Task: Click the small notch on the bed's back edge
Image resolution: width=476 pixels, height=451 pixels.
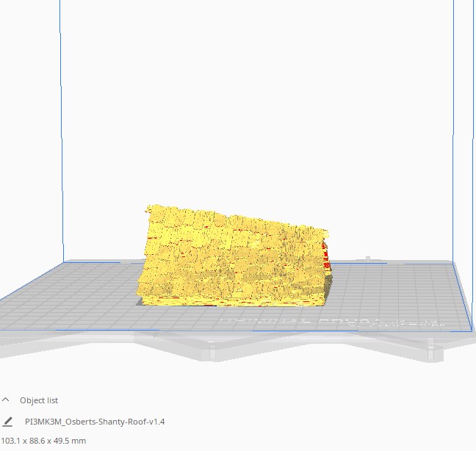Action: (367, 259)
